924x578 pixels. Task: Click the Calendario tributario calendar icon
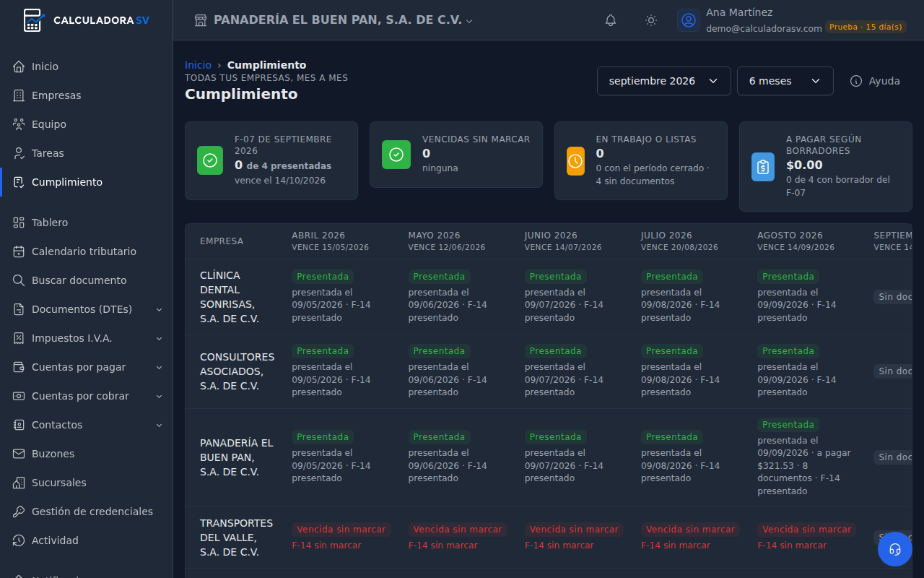tap(19, 251)
